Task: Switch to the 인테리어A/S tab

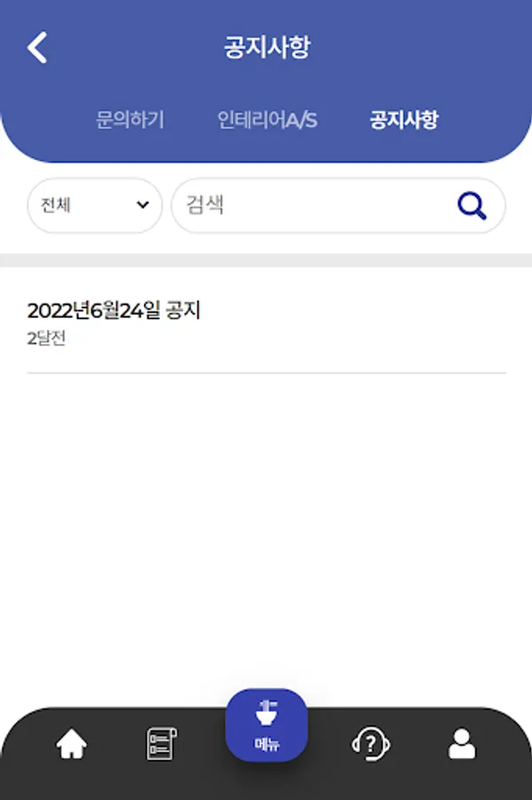Action: click(x=267, y=120)
